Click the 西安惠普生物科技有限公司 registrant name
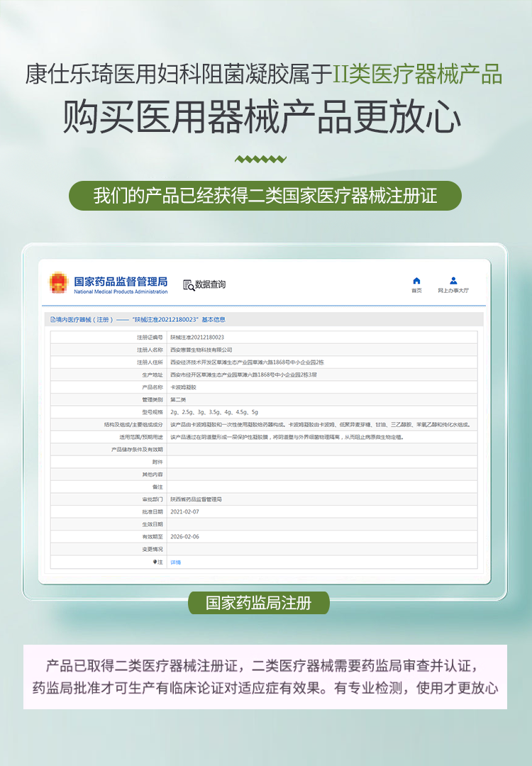 (201, 350)
